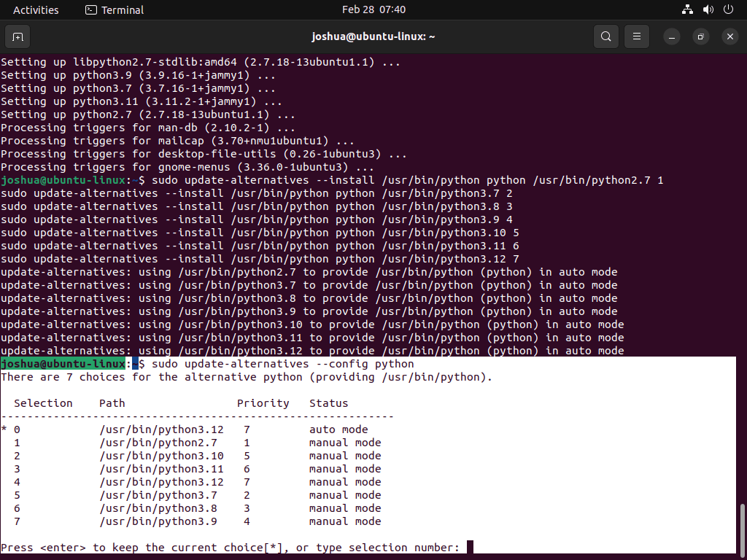Viewport: 747px width, 560px height.
Task: Open the calendar by clicking Feb 28 07:40
Action: click(373, 9)
